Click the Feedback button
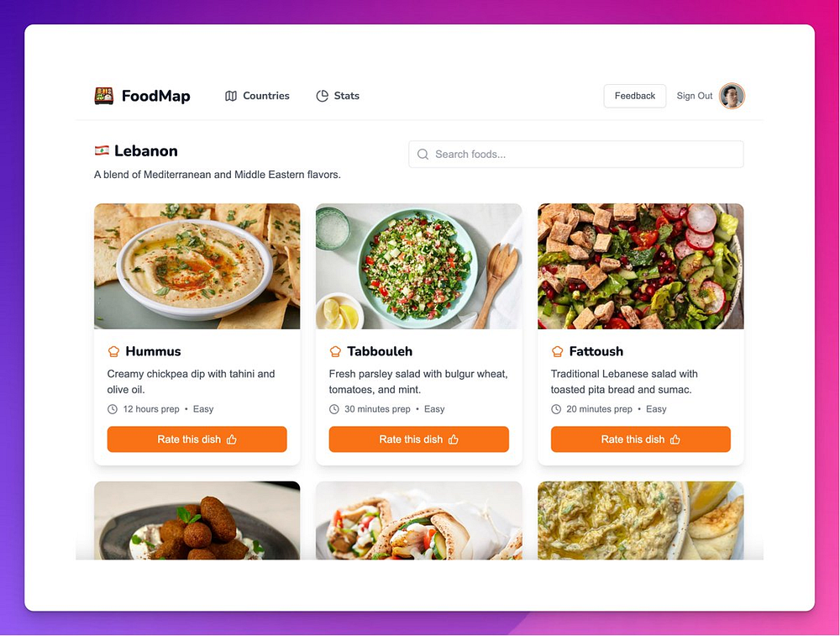This screenshot has width=840, height=636. tap(635, 96)
